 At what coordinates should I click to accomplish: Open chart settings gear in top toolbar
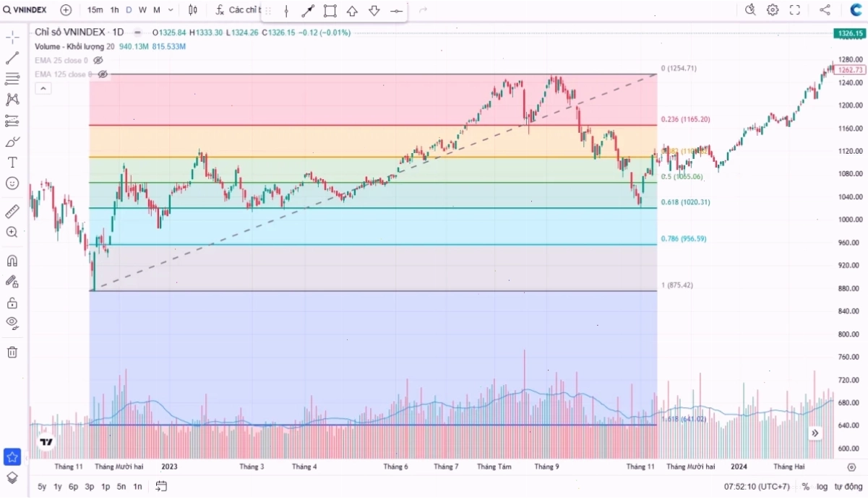(x=773, y=10)
